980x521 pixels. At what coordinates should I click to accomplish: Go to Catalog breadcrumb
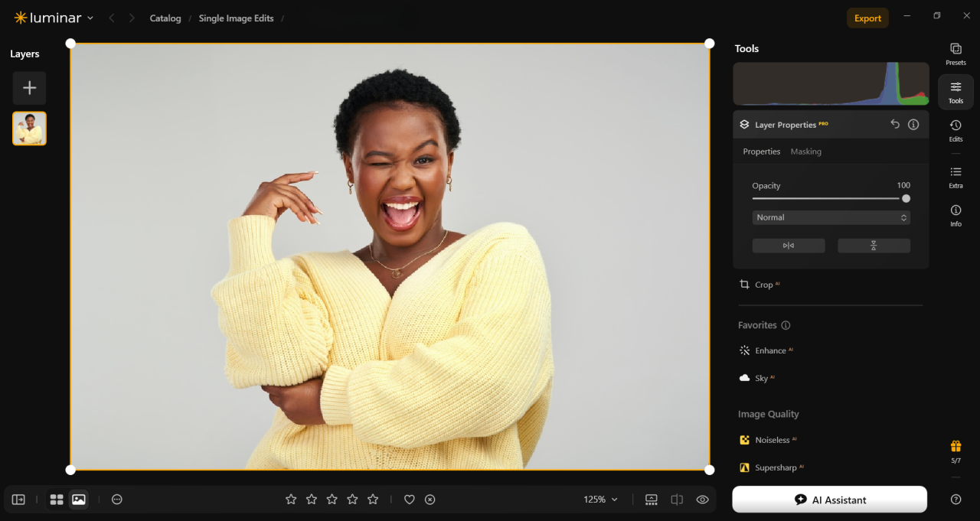[x=165, y=18]
